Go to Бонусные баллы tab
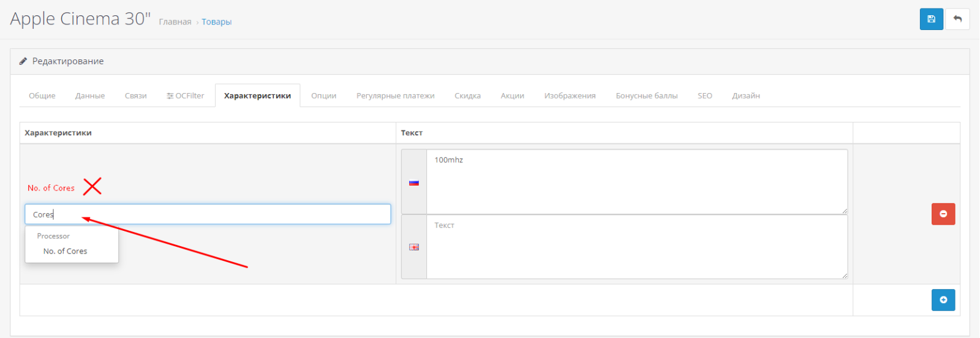 click(647, 96)
